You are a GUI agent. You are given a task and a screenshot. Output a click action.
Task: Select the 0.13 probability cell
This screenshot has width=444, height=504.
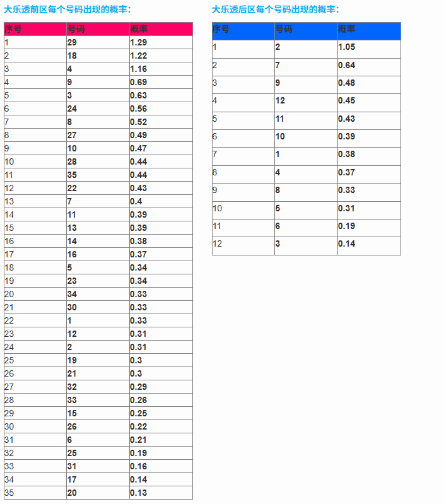click(138, 493)
